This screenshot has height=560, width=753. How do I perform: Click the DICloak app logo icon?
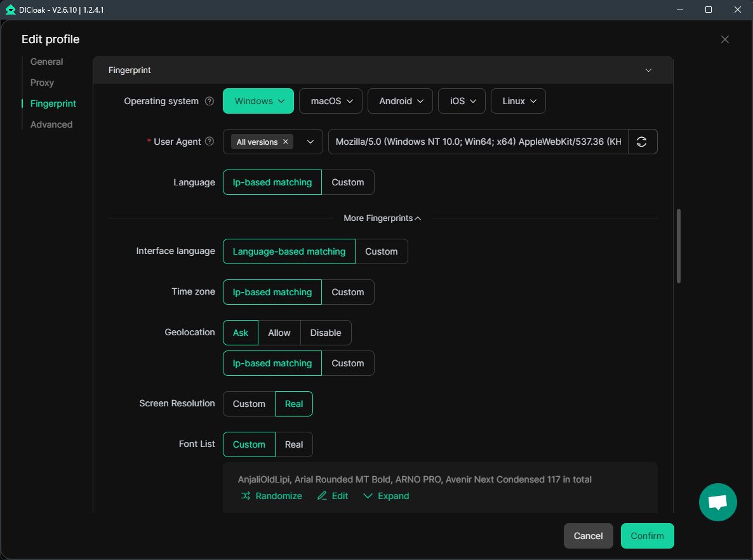tap(11, 10)
